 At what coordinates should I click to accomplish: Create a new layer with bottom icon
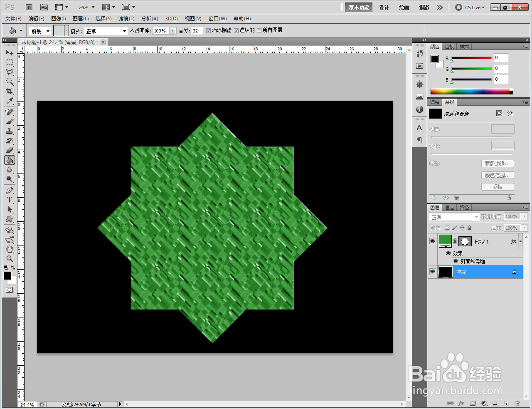(506, 403)
